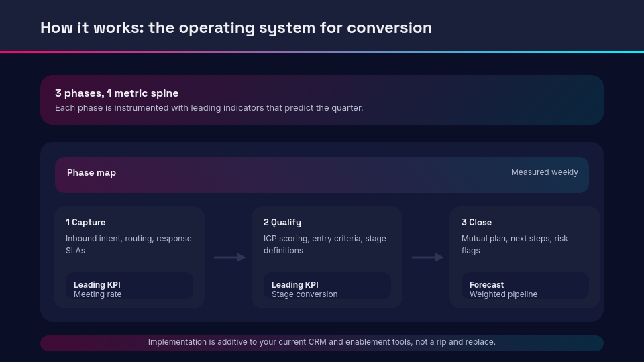Click the "Leading KPI" label in the Qualify card
Screen dimensions: 644x362
[294, 285]
